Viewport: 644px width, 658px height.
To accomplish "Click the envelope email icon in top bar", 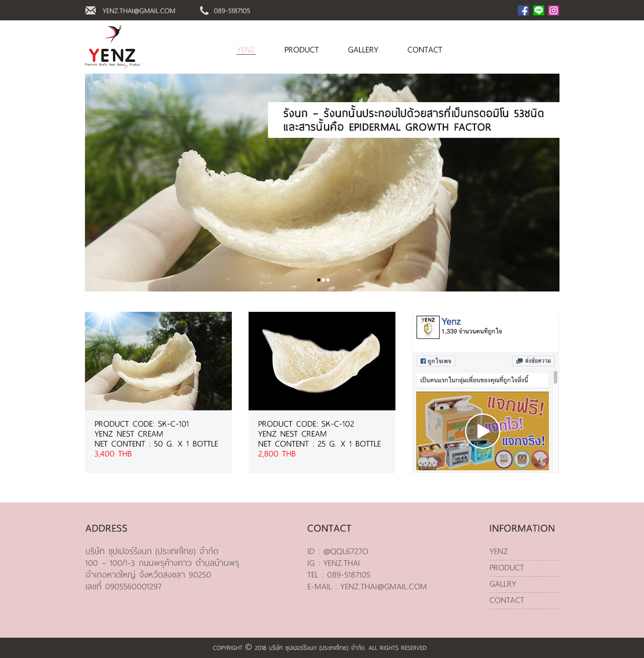I will pos(90,10).
